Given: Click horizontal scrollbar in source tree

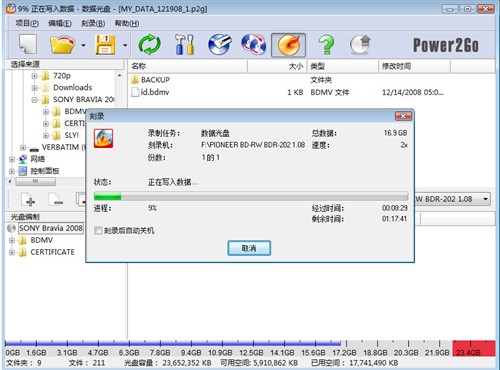Looking at the screenshot, I should [x=35, y=182].
